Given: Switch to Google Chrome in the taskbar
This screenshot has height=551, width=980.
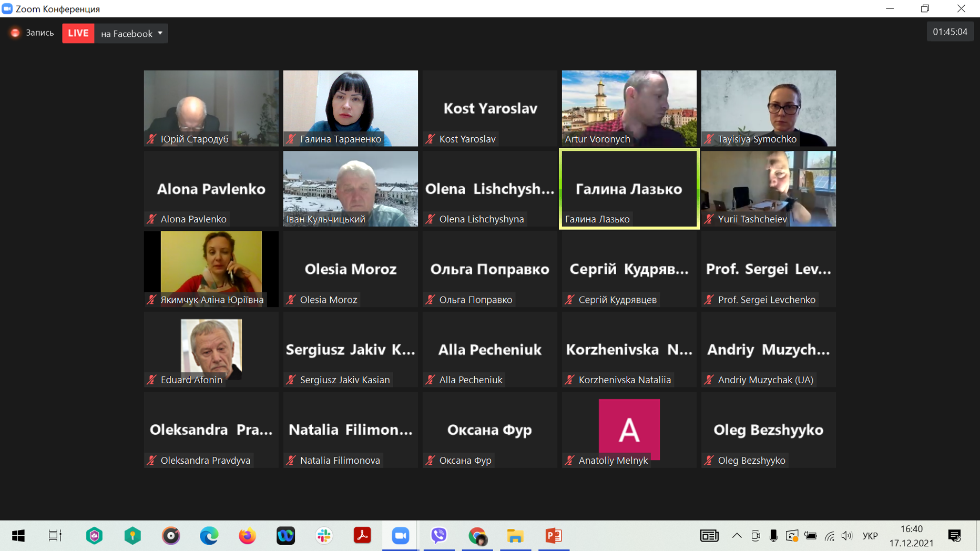Looking at the screenshot, I should point(477,536).
